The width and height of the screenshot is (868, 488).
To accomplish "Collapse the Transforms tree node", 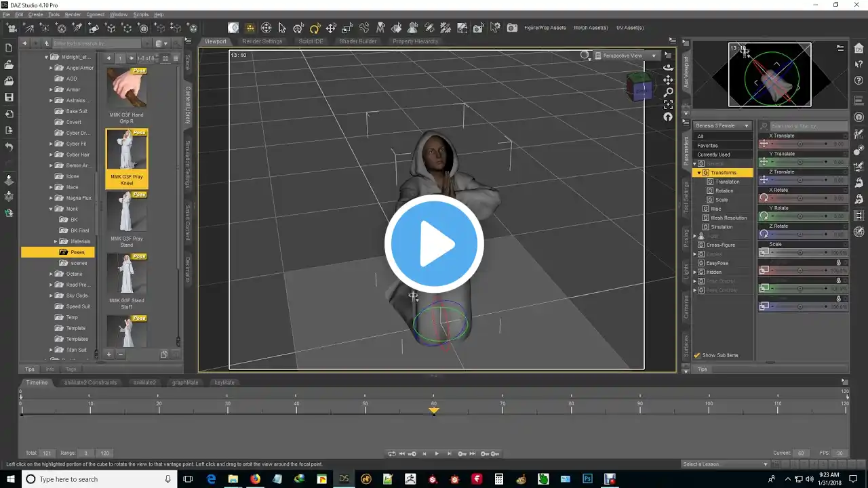I will [x=699, y=173].
